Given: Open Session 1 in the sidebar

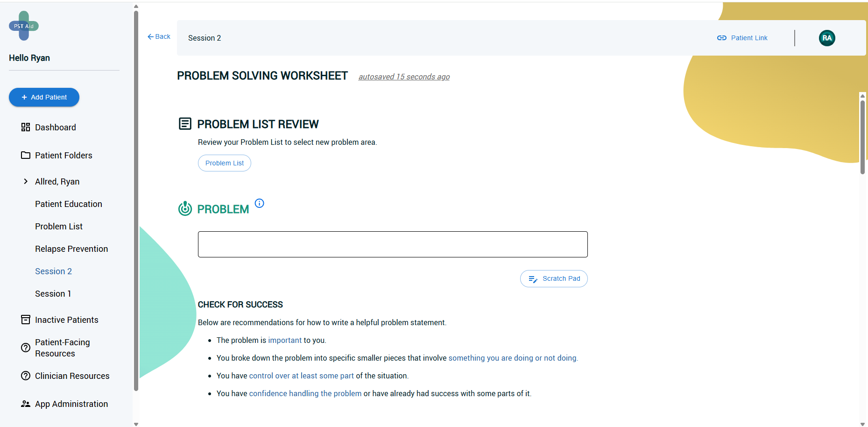Looking at the screenshot, I should [x=53, y=293].
